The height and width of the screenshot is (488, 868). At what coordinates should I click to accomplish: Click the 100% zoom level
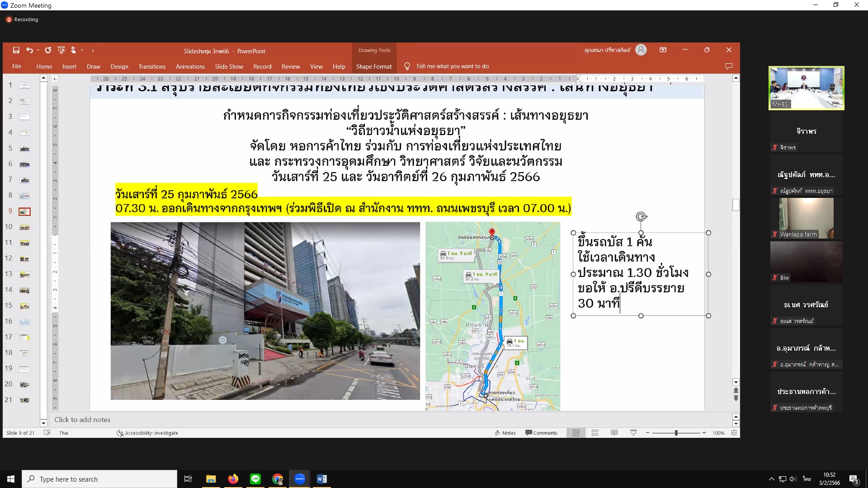pyautogui.click(x=718, y=433)
